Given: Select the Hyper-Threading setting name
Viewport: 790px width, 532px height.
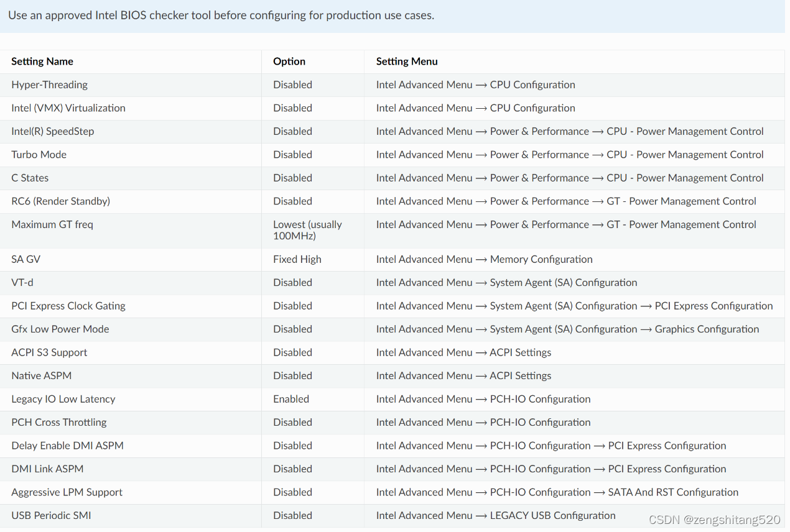Looking at the screenshot, I should [x=49, y=85].
